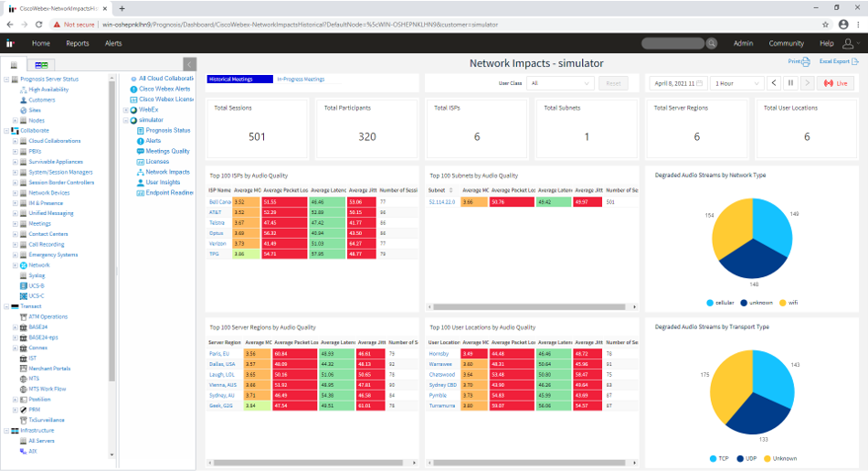Collapse the navigation side panel arrow
This screenshot has height=471, width=868.
click(x=189, y=64)
